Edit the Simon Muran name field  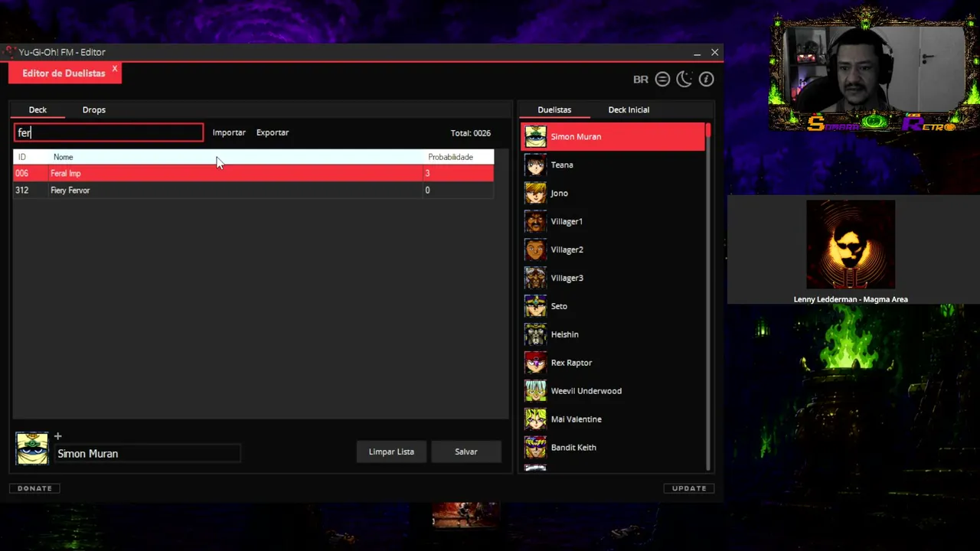pyautogui.click(x=148, y=454)
